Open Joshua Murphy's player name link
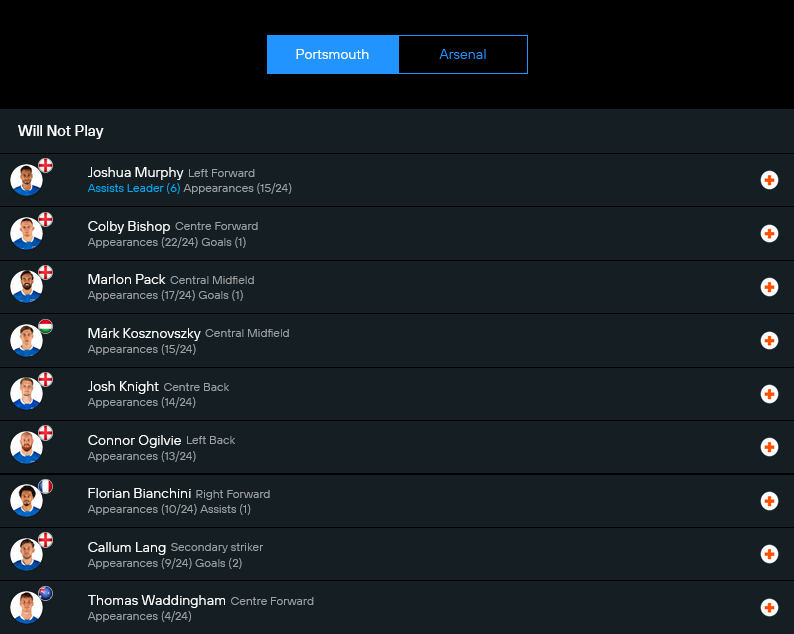 135,172
